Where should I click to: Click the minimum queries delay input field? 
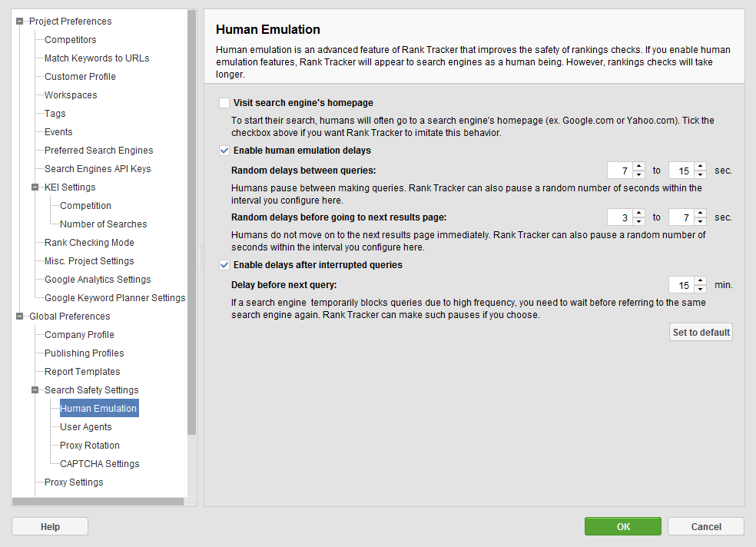[621, 171]
